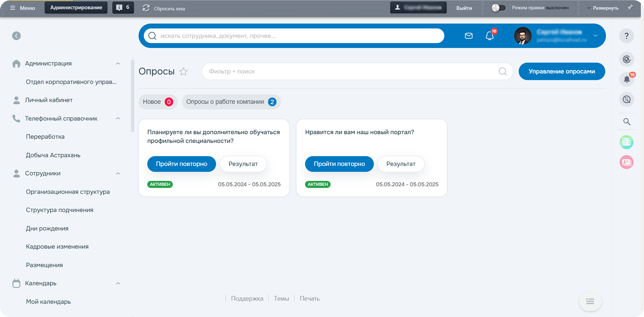
Task: Click the question mark help icon
Action: (x=626, y=36)
